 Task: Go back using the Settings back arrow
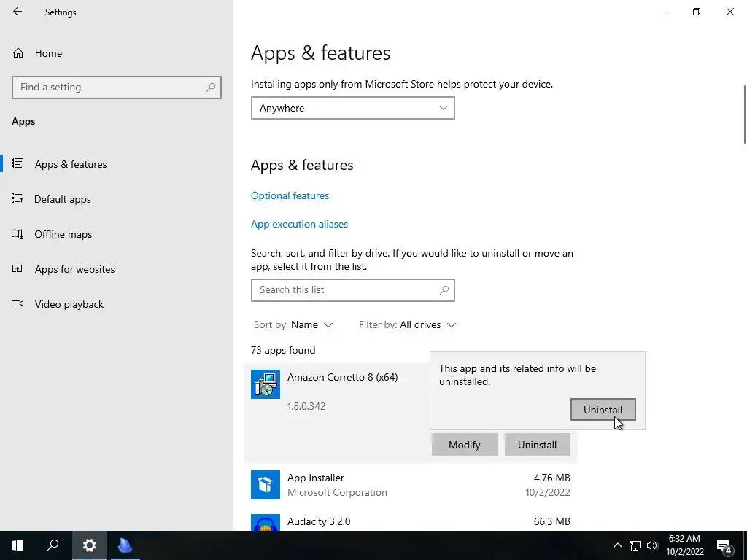pyautogui.click(x=18, y=12)
